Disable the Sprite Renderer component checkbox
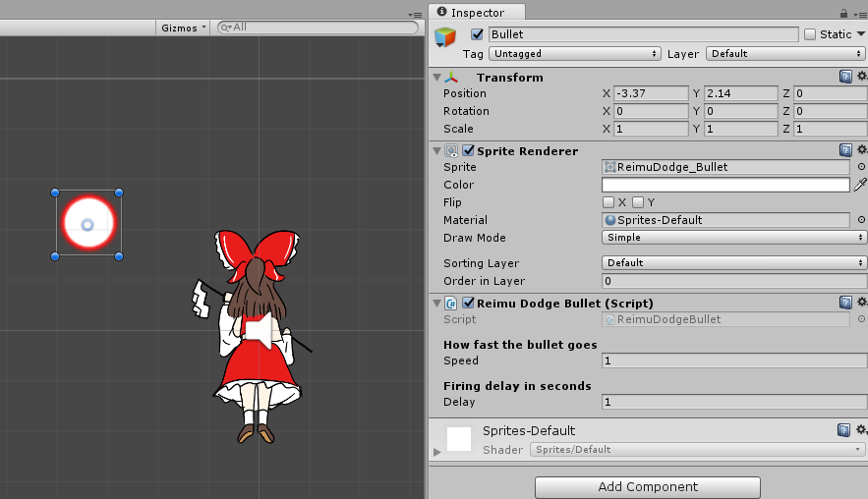The height and width of the screenshot is (499, 868). (x=468, y=150)
